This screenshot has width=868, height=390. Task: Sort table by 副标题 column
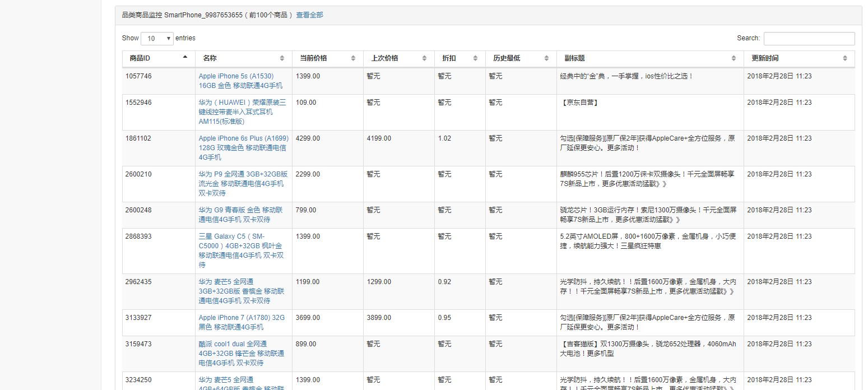650,58
